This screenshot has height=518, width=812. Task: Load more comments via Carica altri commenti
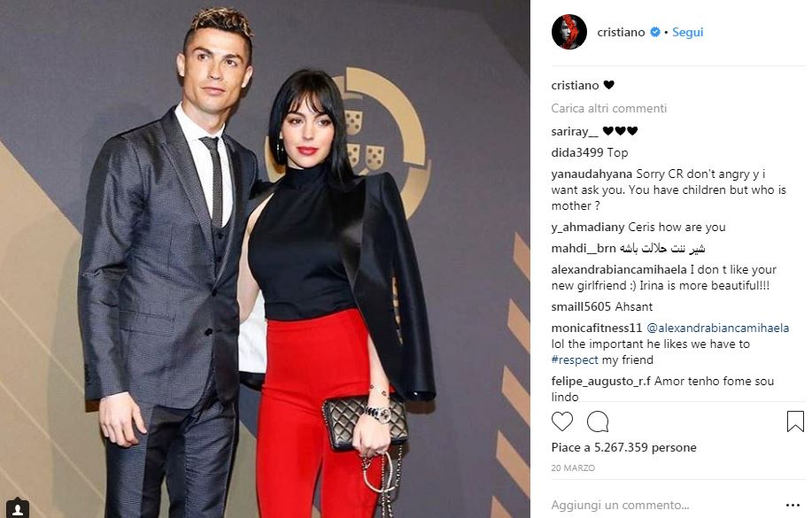608,108
